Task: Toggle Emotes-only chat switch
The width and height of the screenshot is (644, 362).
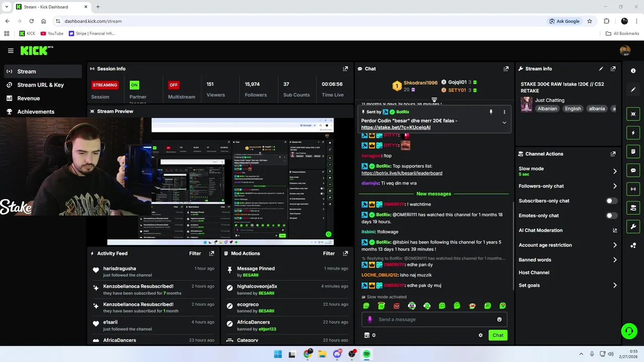Action: pos(611,216)
